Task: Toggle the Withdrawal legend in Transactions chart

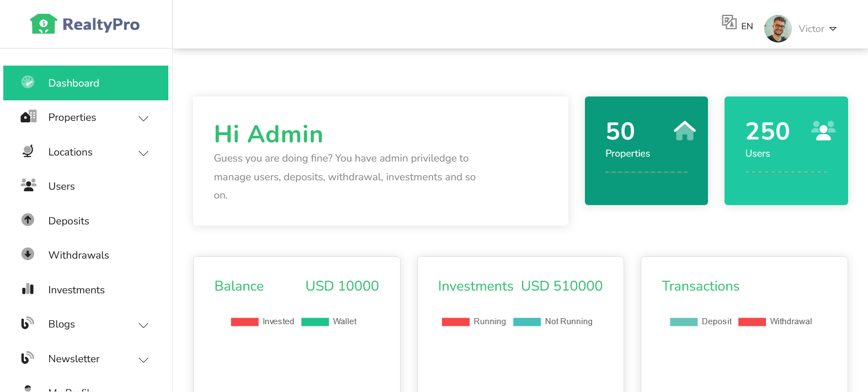Action: tap(775, 321)
